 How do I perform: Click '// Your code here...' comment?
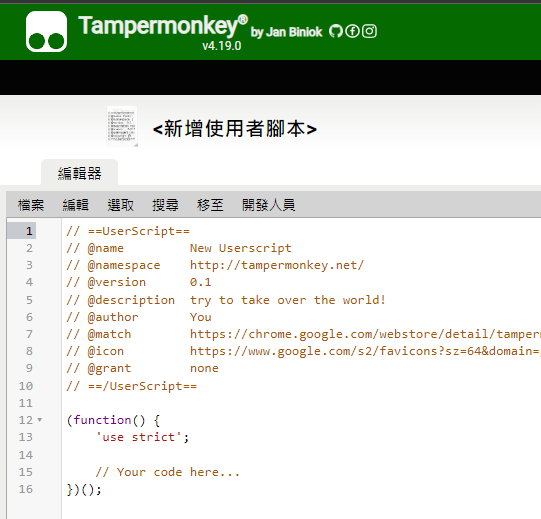coord(167,472)
